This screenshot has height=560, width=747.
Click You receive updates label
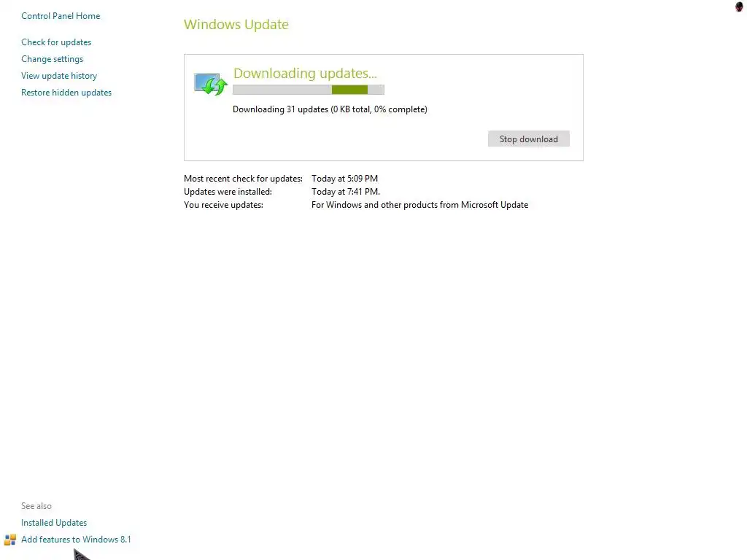click(x=223, y=205)
